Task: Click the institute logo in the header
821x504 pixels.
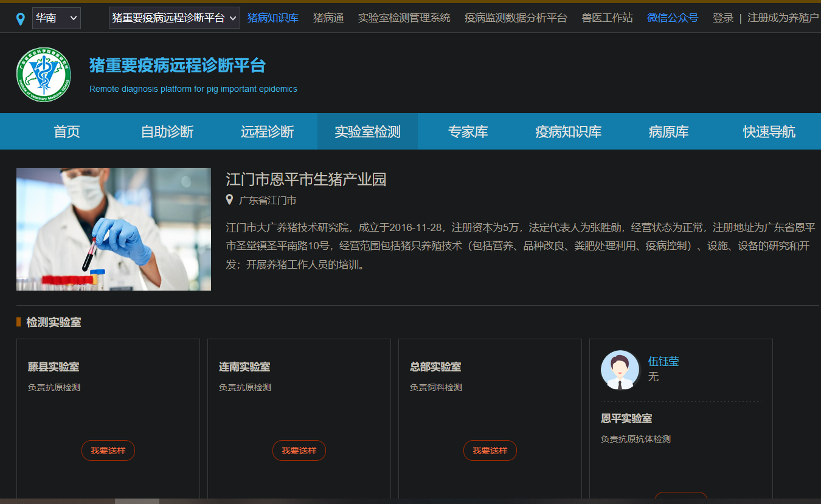Action: coord(44,75)
